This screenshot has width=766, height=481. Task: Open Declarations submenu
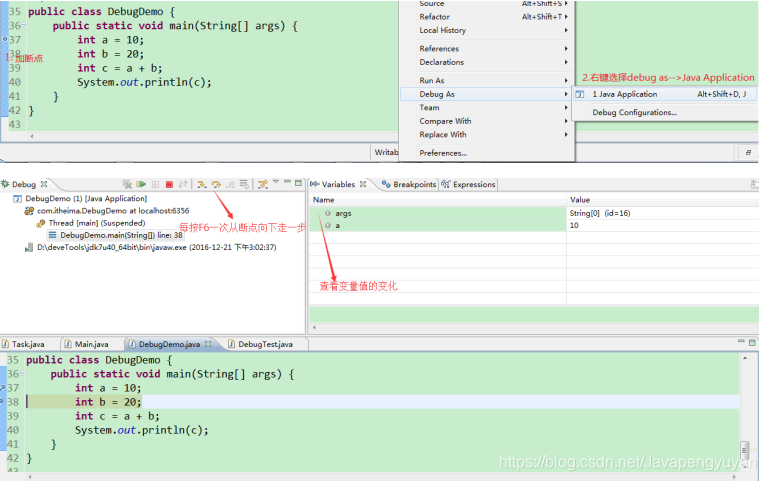click(487, 62)
